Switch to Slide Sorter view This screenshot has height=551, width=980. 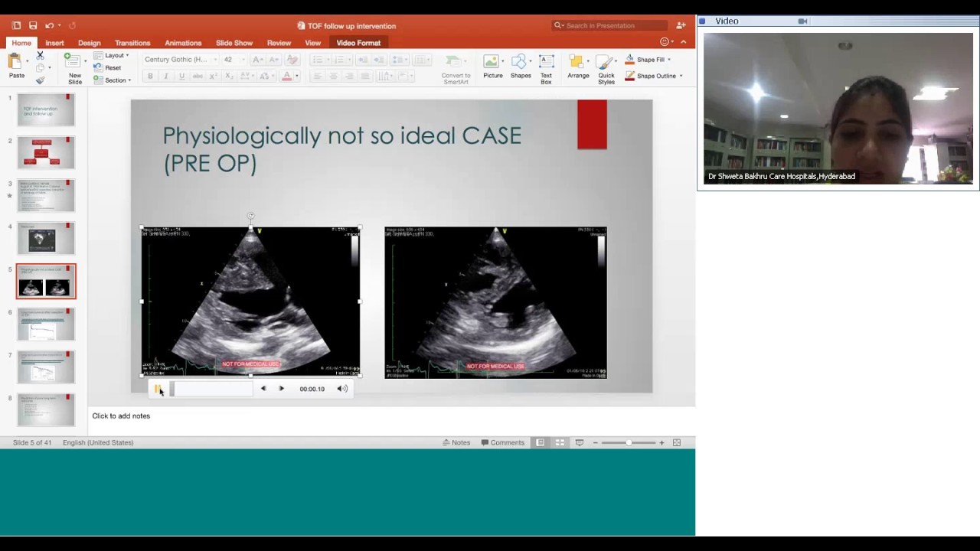click(560, 442)
